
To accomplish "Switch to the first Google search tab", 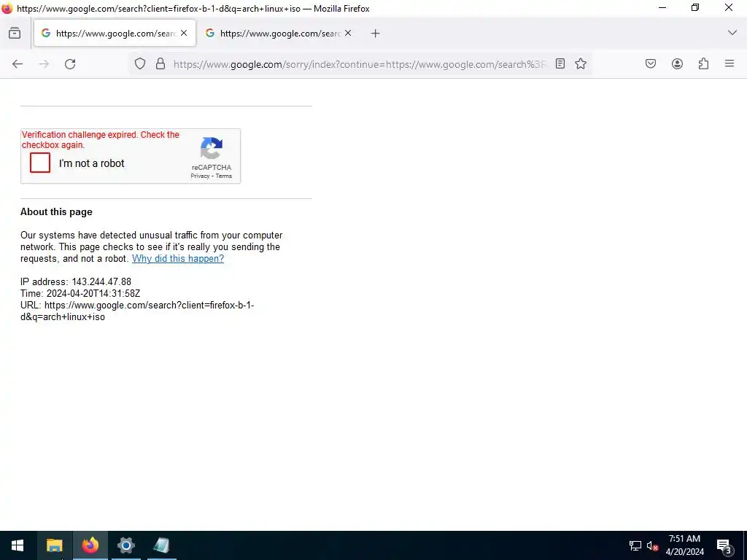I will (x=115, y=34).
